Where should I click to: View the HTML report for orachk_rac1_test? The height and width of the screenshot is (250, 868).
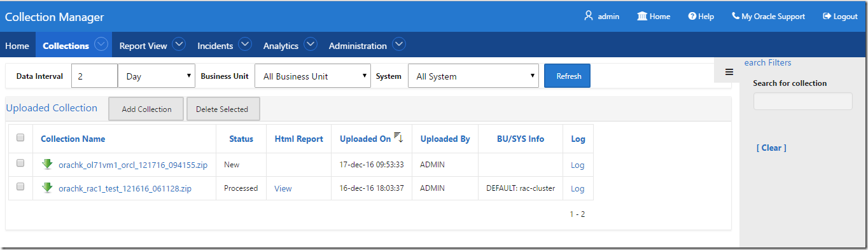[x=283, y=188]
